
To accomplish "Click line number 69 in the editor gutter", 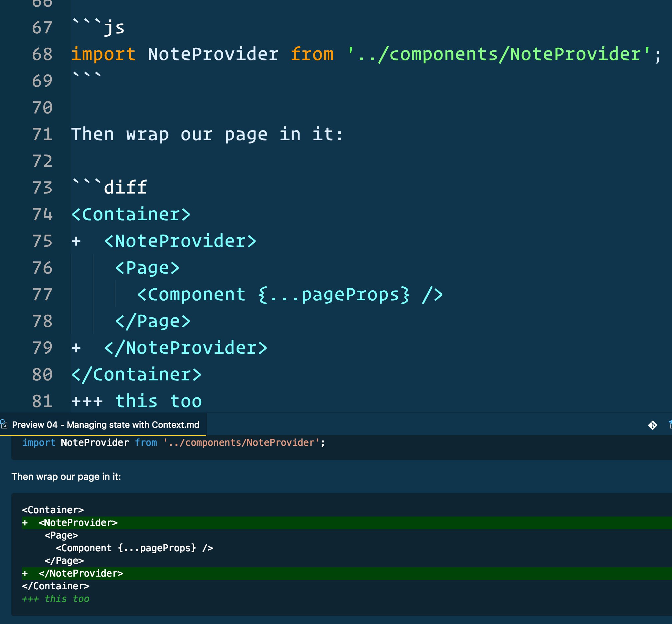I will point(42,81).
